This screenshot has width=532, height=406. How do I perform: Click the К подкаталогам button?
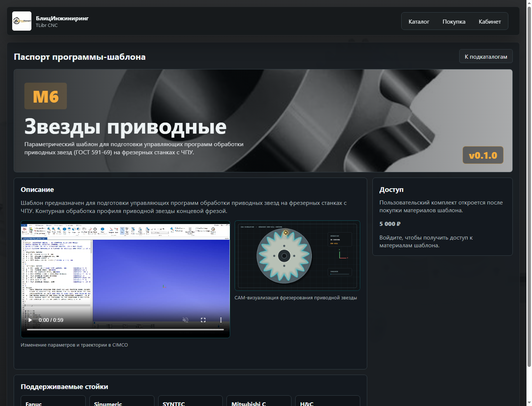(x=486, y=56)
